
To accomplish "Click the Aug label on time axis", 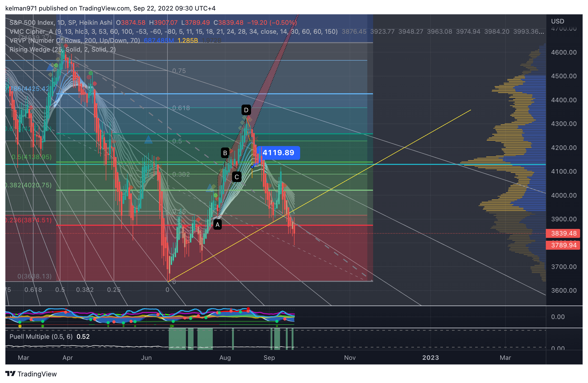I will (x=225, y=358).
